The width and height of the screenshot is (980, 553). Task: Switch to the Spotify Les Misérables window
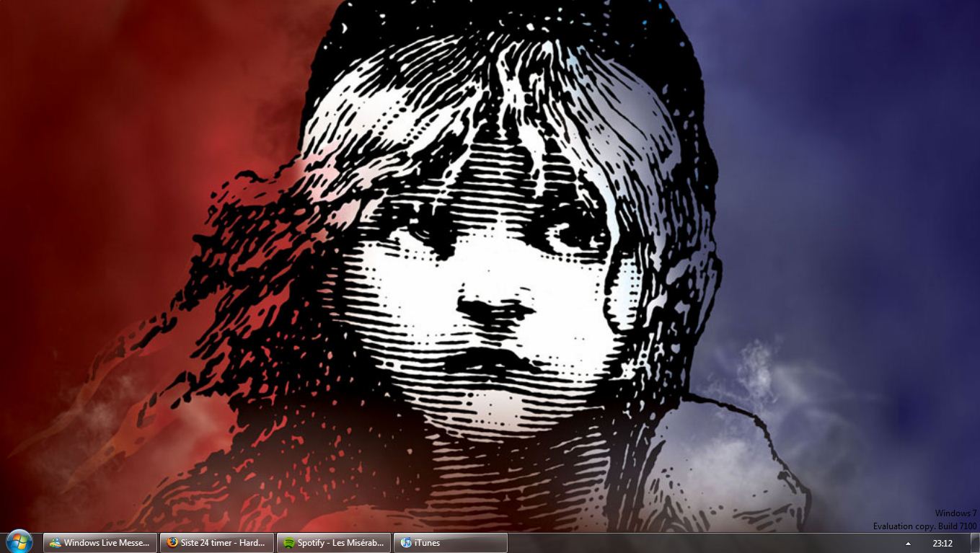[334, 543]
